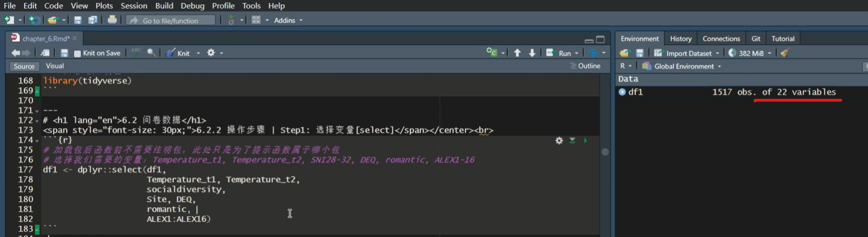The image size is (868, 237).
Task: Run the spell check ABC icon
Action: point(136,52)
